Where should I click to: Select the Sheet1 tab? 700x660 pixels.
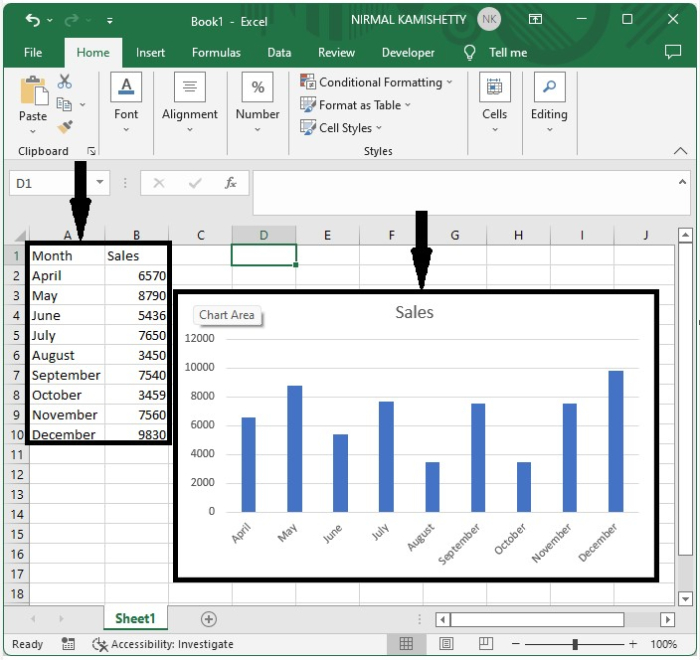pyautogui.click(x=135, y=619)
